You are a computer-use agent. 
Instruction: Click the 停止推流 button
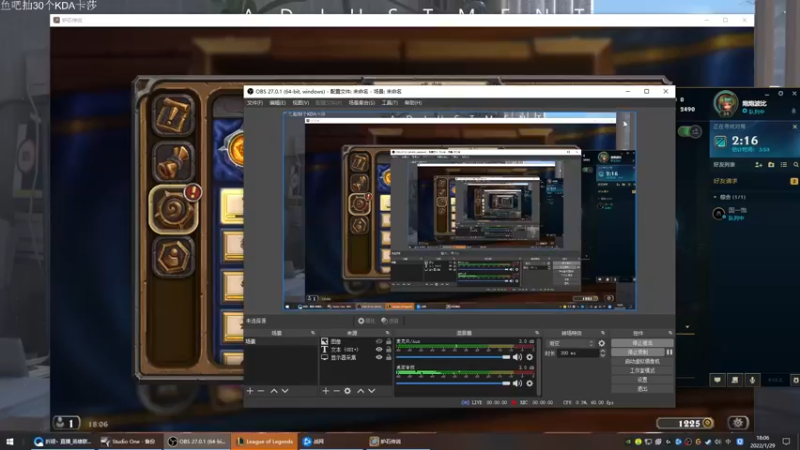click(x=642, y=343)
